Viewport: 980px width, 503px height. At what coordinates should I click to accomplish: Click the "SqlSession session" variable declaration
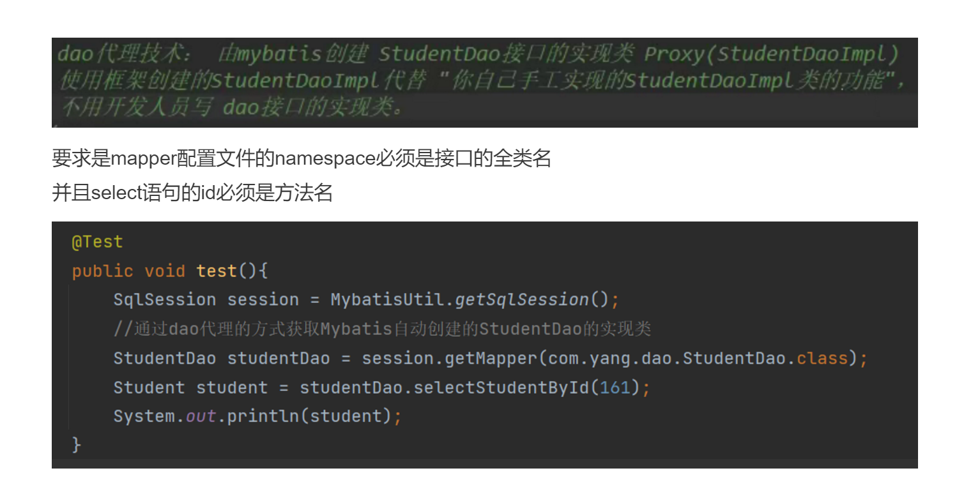(x=206, y=299)
